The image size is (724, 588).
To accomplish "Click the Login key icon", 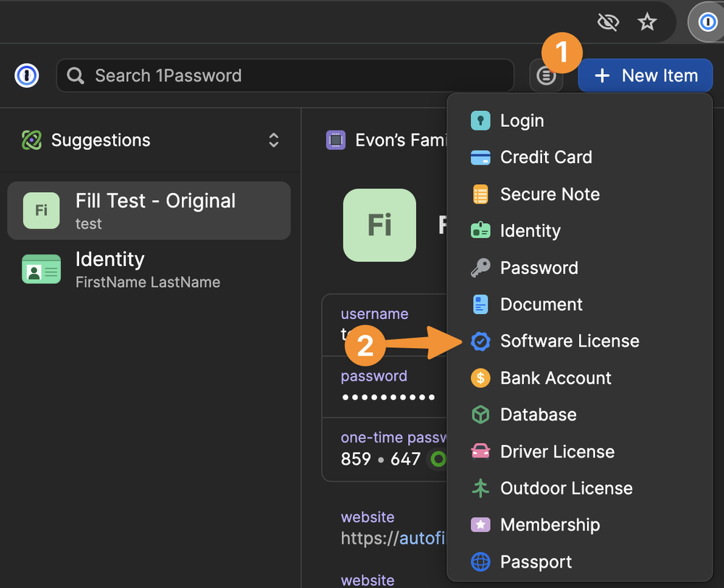I will (x=480, y=120).
